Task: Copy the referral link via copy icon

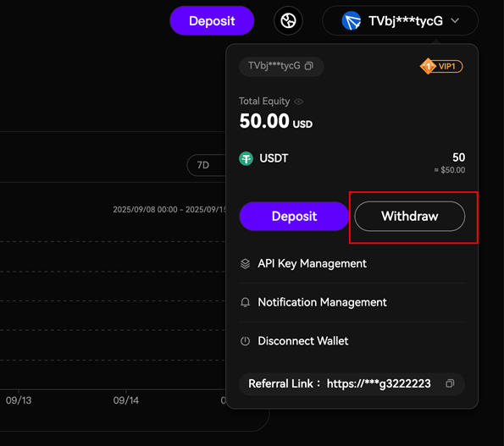Action: pyautogui.click(x=450, y=383)
